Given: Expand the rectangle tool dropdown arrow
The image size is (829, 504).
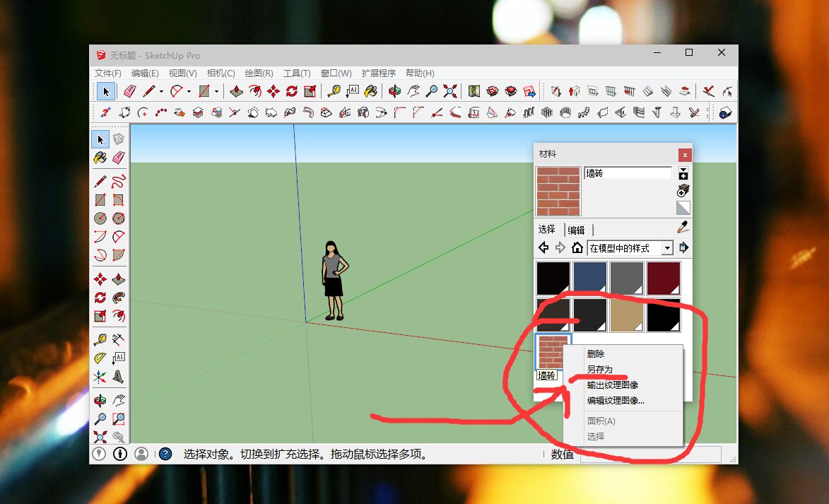Looking at the screenshot, I should 217,91.
